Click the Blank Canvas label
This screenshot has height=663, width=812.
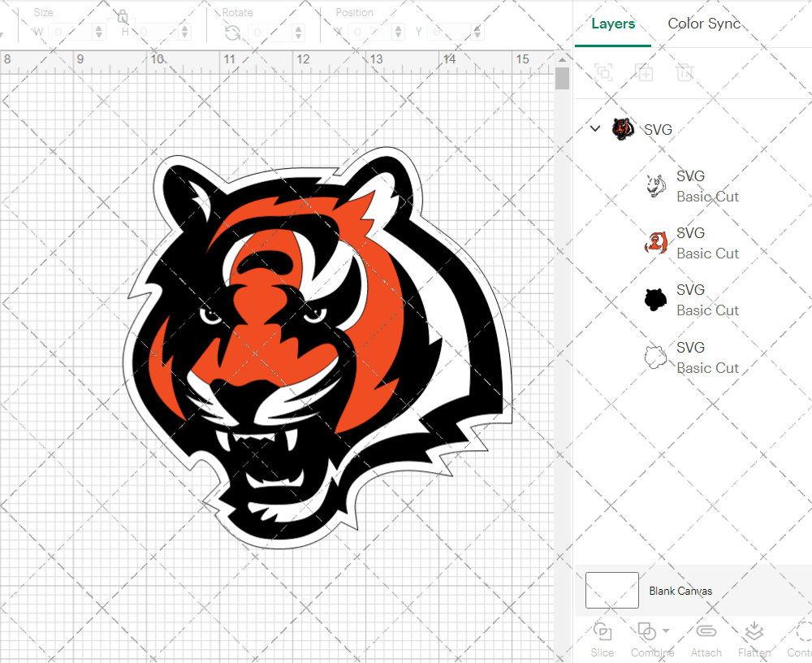pos(680,591)
